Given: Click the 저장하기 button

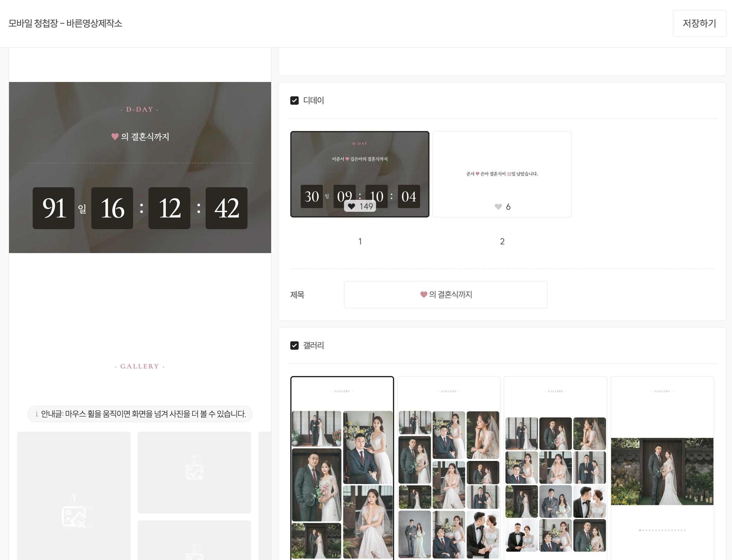Looking at the screenshot, I should pyautogui.click(x=699, y=23).
